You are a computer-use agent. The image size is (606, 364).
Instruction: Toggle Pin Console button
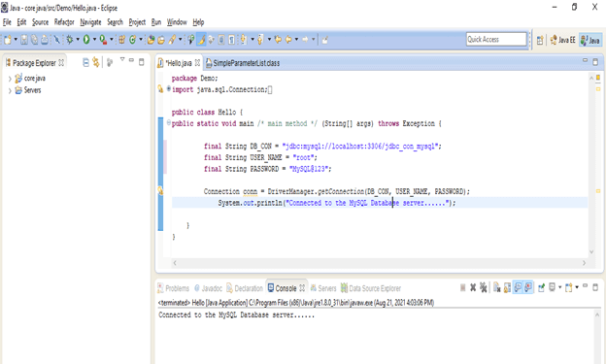(542, 287)
